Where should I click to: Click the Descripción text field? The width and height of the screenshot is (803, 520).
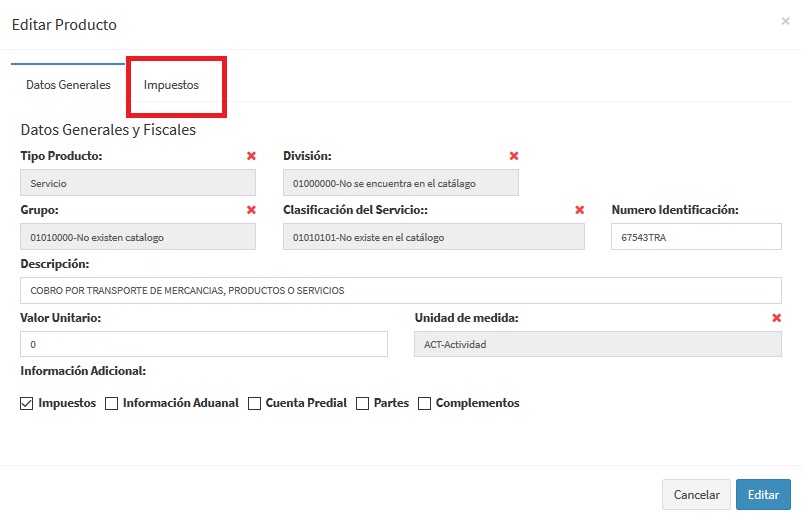click(x=400, y=290)
